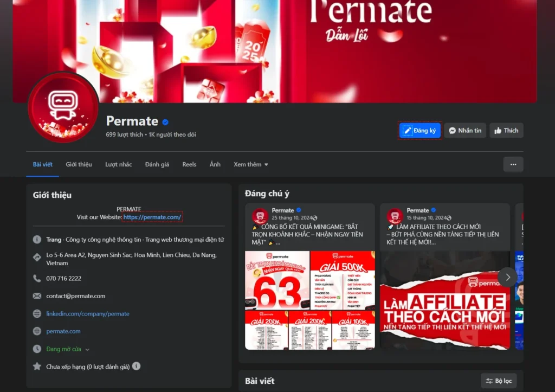Click the address Lo 5-6 Area A2 text

coord(131,259)
